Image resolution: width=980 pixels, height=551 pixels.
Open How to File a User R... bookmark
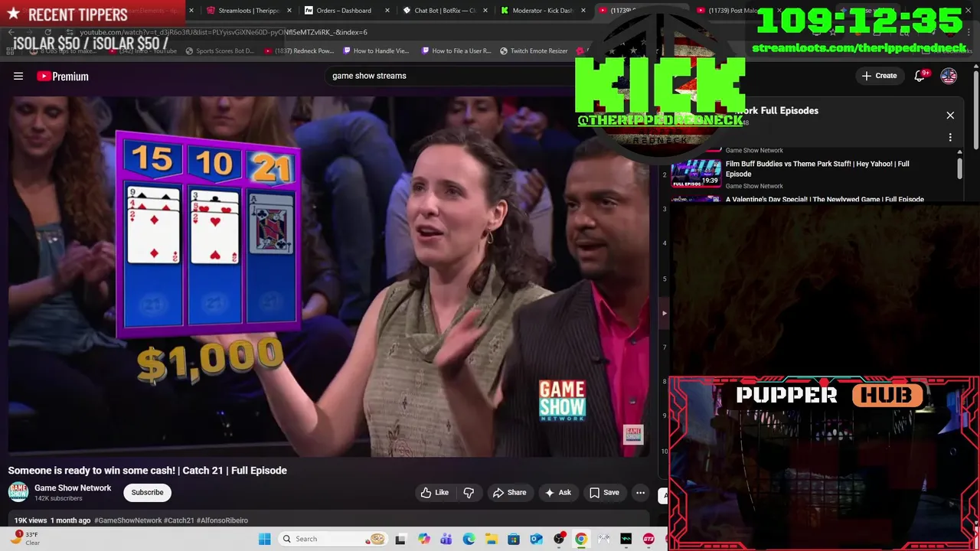tap(456, 51)
